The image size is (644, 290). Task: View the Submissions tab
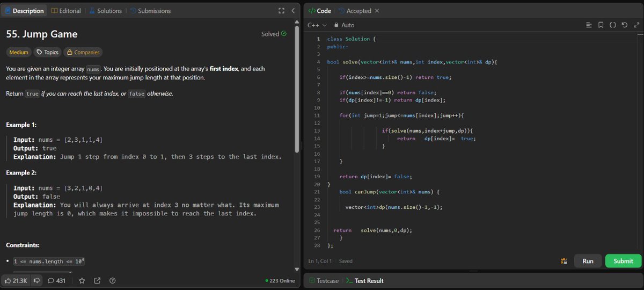point(150,11)
